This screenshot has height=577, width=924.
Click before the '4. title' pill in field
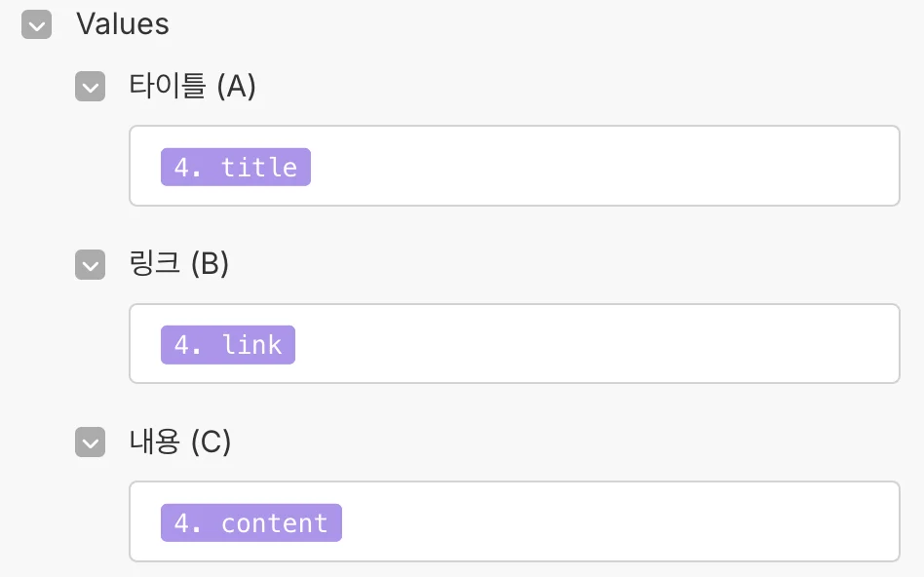point(148,167)
